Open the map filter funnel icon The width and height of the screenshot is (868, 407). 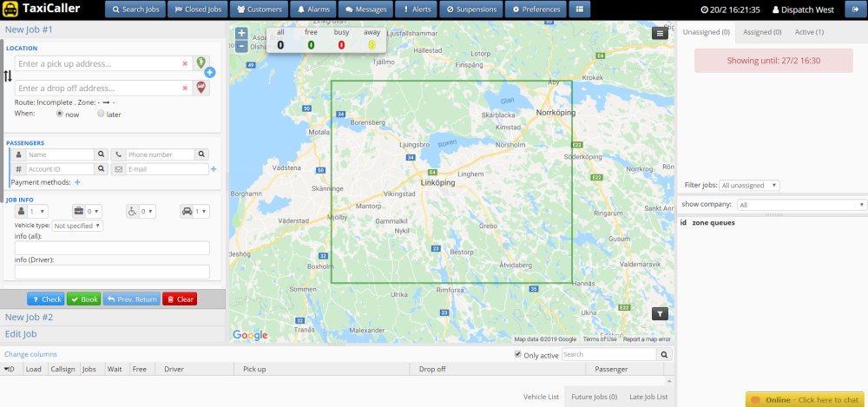click(660, 314)
